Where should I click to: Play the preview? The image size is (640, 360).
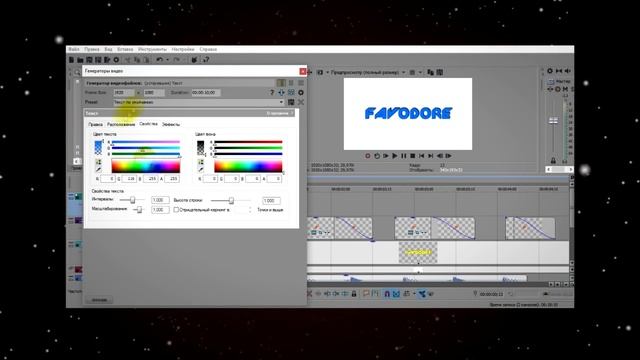coord(395,156)
